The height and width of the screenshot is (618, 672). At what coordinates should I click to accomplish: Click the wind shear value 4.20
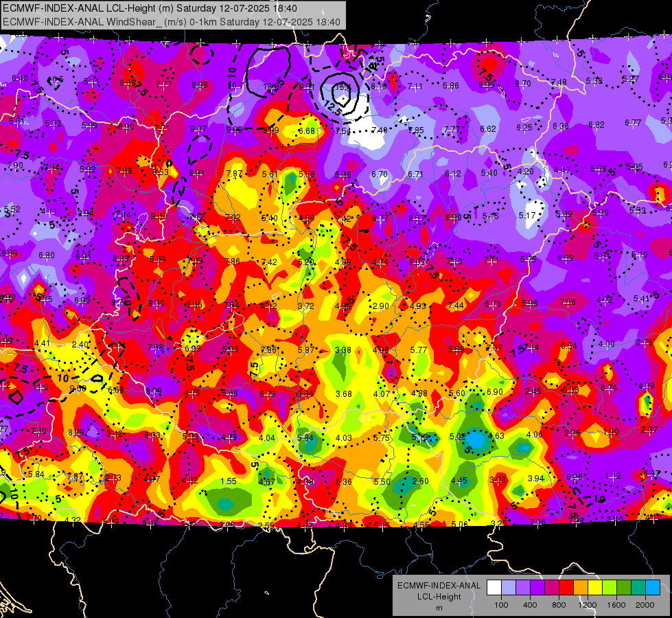(x=525, y=172)
